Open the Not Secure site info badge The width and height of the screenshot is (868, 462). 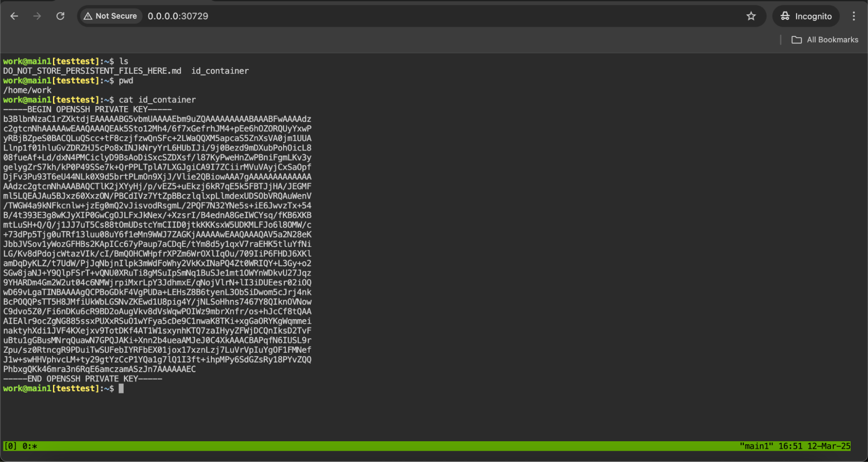click(x=110, y=16)
